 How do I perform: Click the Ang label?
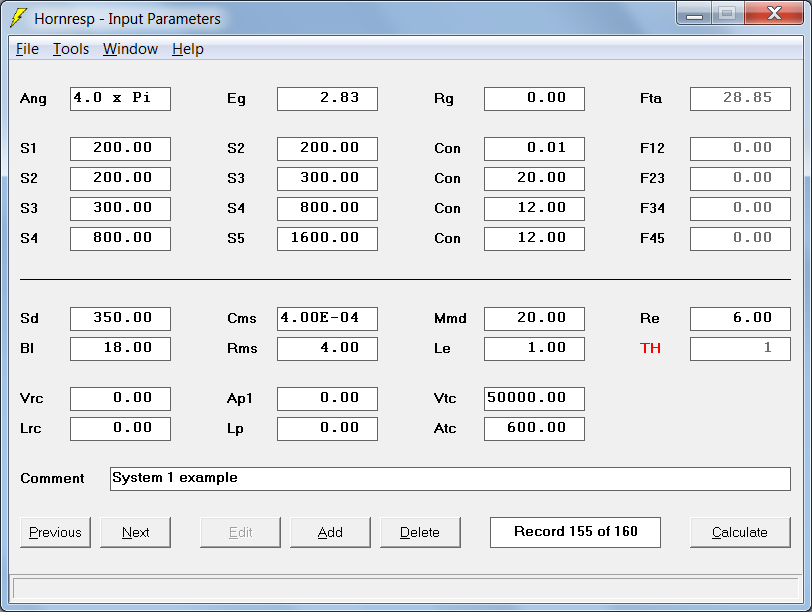[x=33, y=99]
